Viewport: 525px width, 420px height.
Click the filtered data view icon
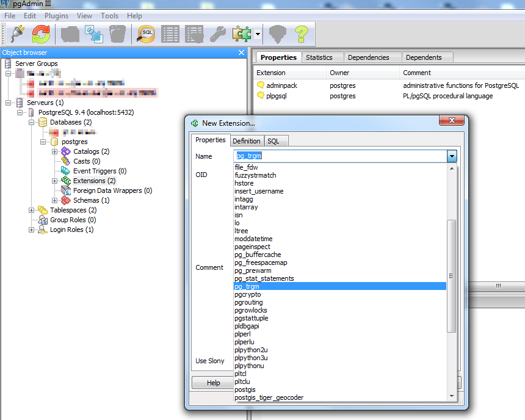[194, 34]
